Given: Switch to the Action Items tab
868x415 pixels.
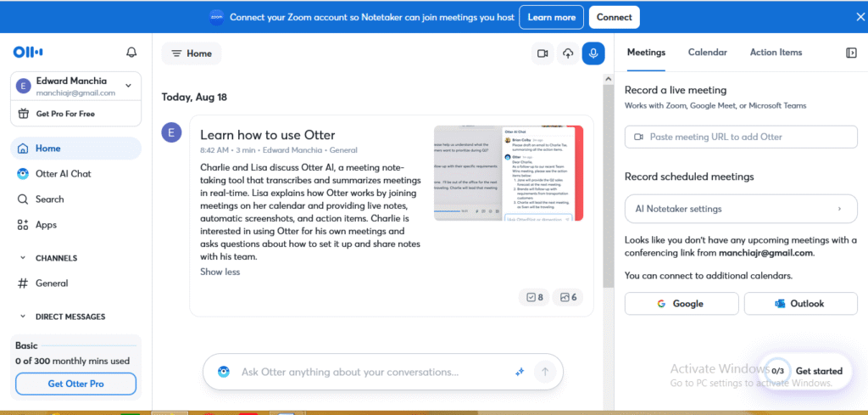Looking at the screenshot, I should [x=776, y=52].
